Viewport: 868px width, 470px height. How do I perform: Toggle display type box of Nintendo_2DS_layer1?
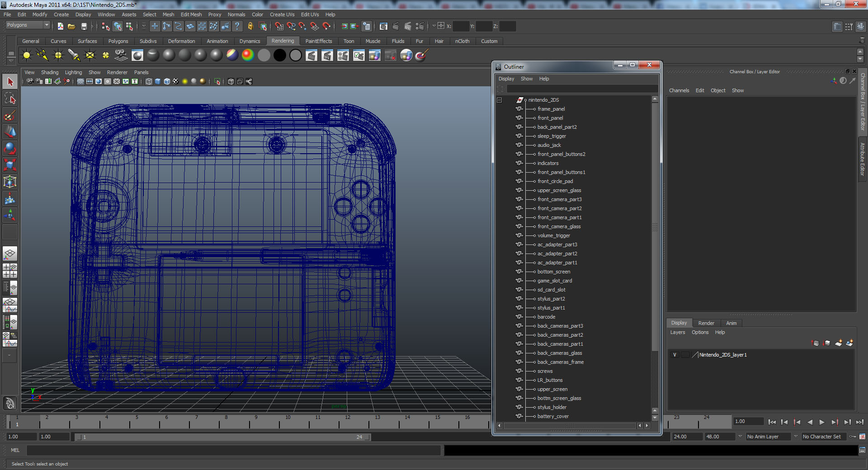coord(685,355)
